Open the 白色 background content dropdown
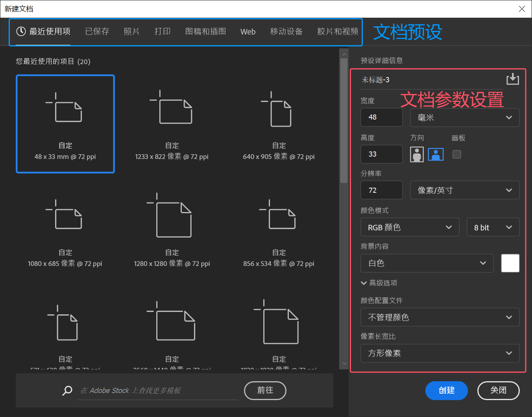 point(427,263)
